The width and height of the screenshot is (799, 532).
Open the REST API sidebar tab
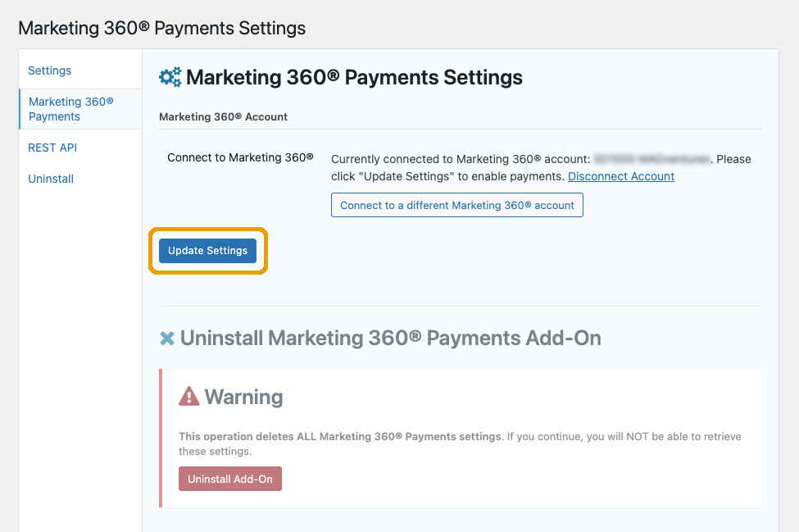click(52, 148)
